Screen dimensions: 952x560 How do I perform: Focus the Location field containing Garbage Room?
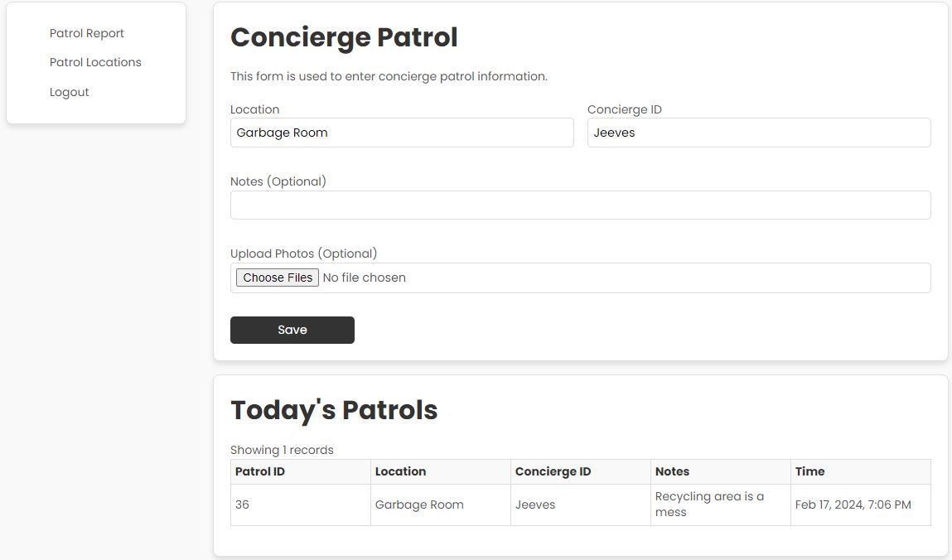402,133
